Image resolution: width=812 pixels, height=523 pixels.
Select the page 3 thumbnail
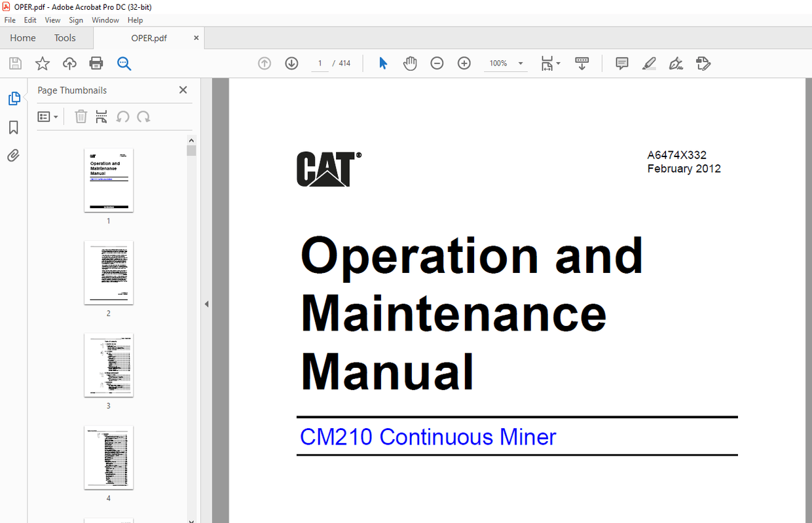pyautogui.click(x=108, y=365)
